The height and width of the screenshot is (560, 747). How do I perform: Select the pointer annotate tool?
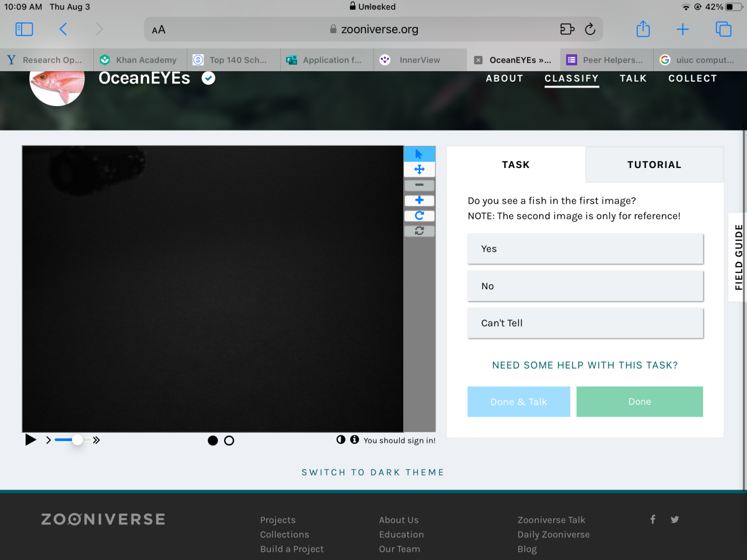[419, 154]
